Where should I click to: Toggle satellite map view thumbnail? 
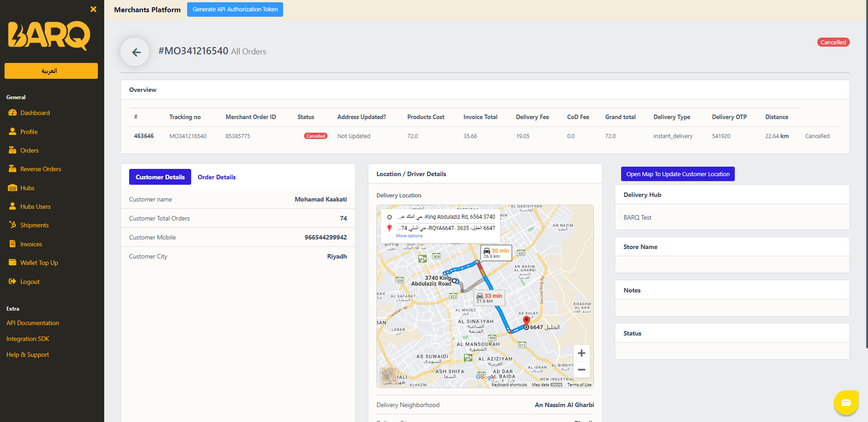coord(389,375)
